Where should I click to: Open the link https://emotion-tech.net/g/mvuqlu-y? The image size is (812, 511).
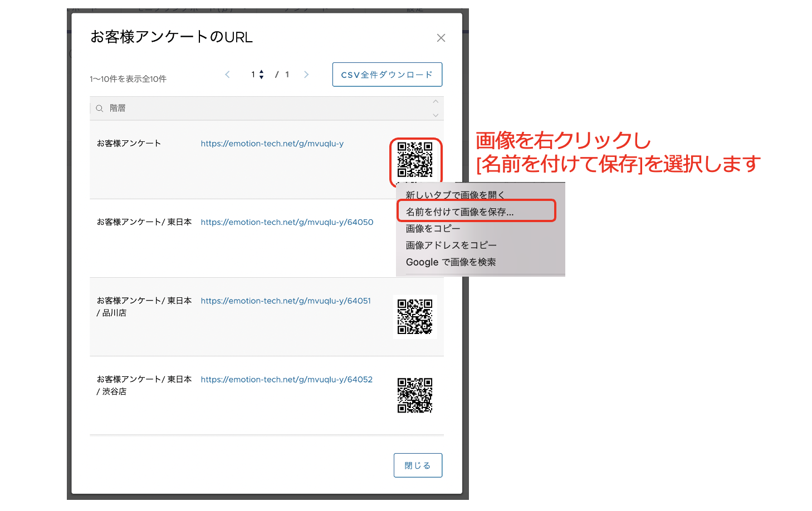(272, 144)
